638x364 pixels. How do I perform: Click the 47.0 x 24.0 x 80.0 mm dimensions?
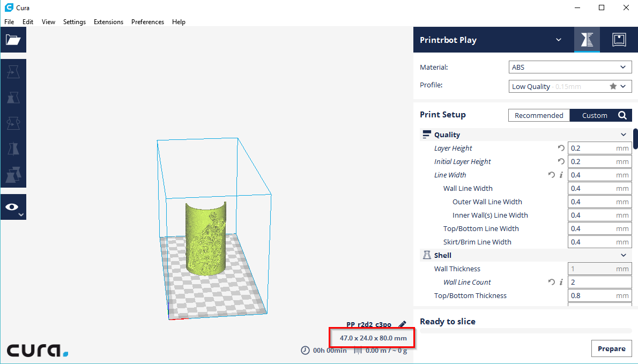point(373,338)
